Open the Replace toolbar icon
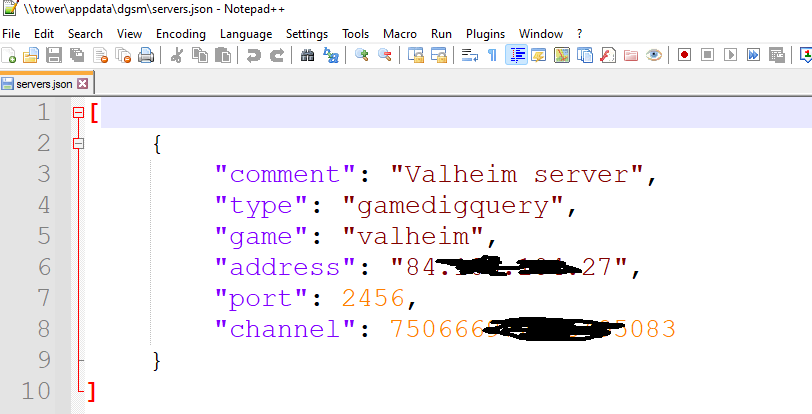Screen dimensions: 812x414 pos(330,54)
